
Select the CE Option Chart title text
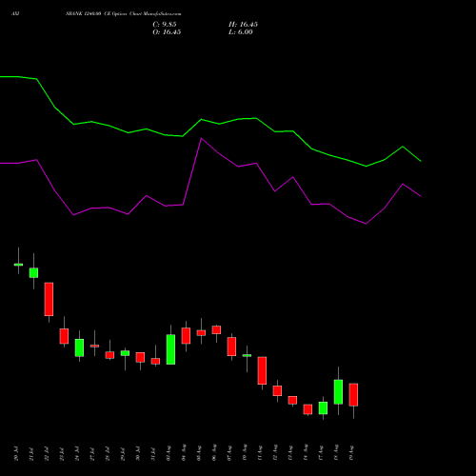pyautogui.click(x=123, y=14)
